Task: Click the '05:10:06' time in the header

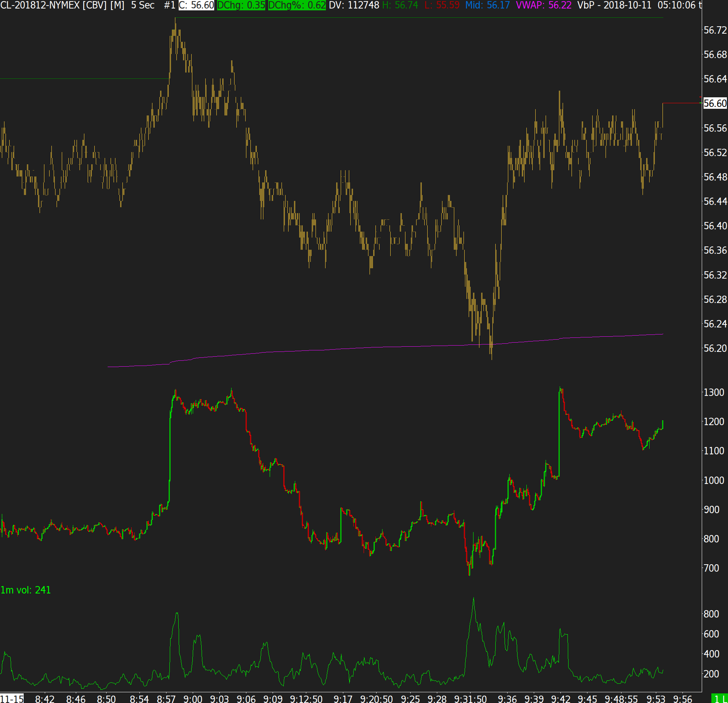Action: point(676,5)
